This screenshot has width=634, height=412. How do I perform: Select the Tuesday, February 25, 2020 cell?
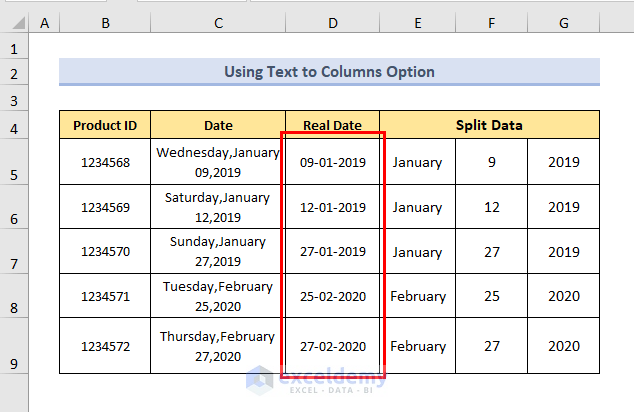pyautogui.click(x=218, y=295)
